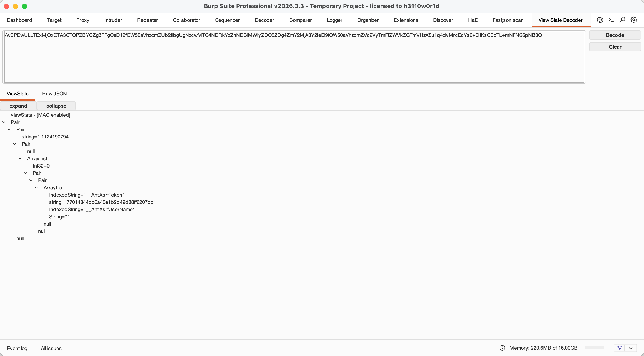Click the Burp Suite Professional window title text
The height and width of the screenshot is (356, 644).
tap(322, 6)
